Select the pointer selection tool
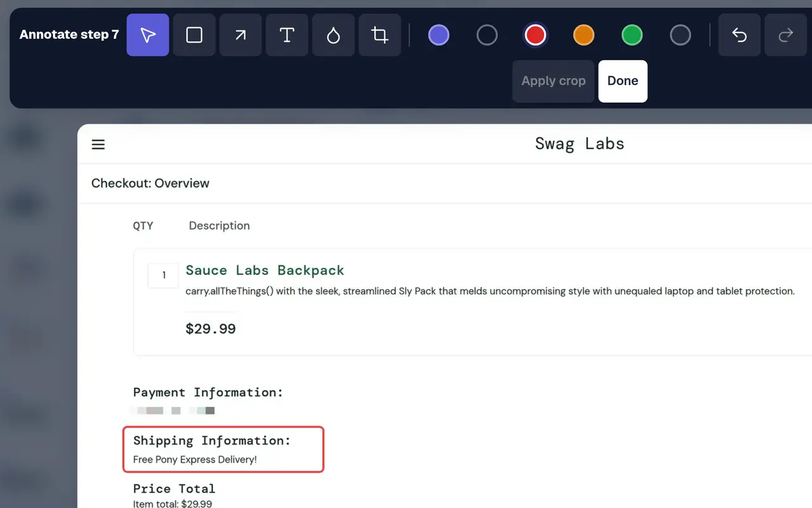 pyautogui.click(x=148, y=35)
